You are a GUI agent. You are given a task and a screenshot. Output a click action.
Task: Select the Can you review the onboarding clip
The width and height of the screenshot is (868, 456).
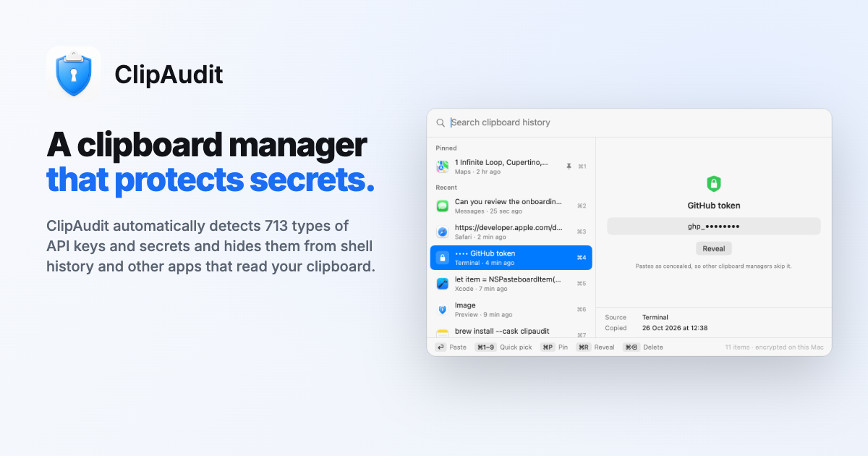click(511, 206)
